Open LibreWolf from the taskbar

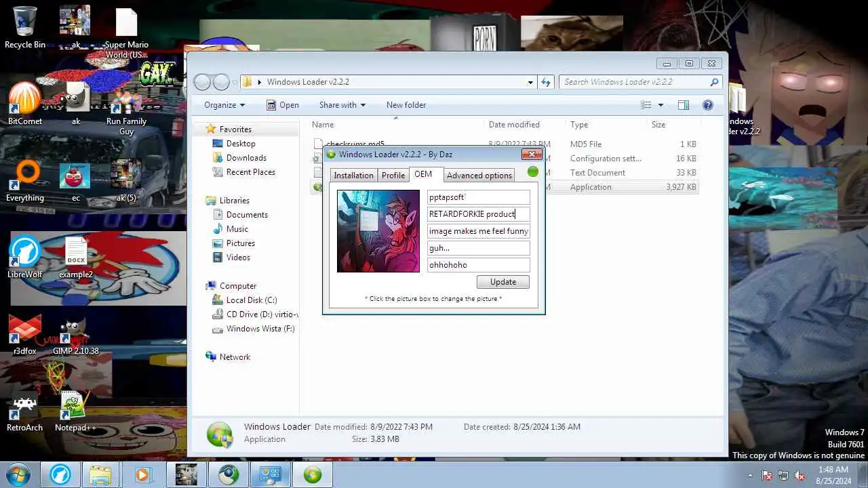61,474
